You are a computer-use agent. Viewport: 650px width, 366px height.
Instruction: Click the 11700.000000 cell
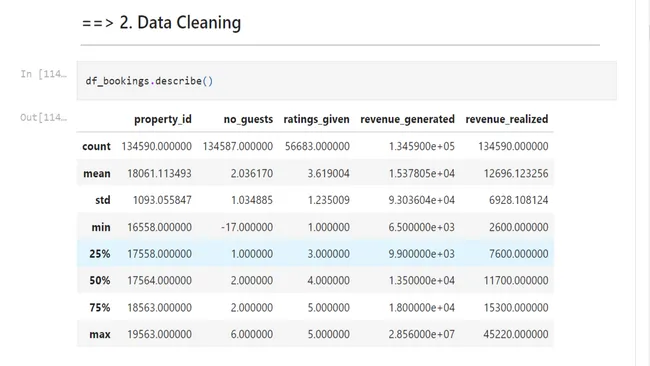coord(516,281)
